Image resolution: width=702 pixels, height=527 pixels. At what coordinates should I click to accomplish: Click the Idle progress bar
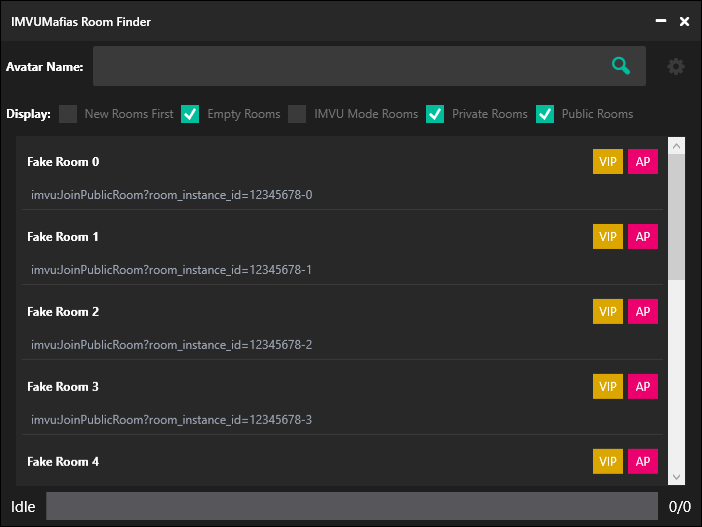point(352,506)
